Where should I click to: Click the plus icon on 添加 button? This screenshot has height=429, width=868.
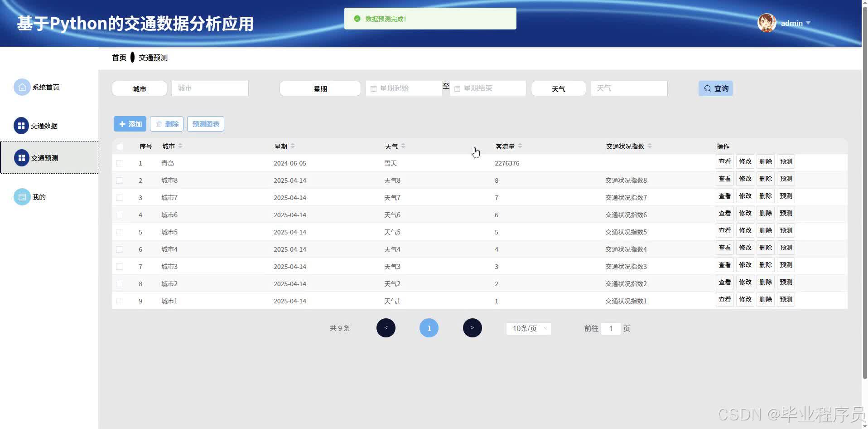[121, 123]
